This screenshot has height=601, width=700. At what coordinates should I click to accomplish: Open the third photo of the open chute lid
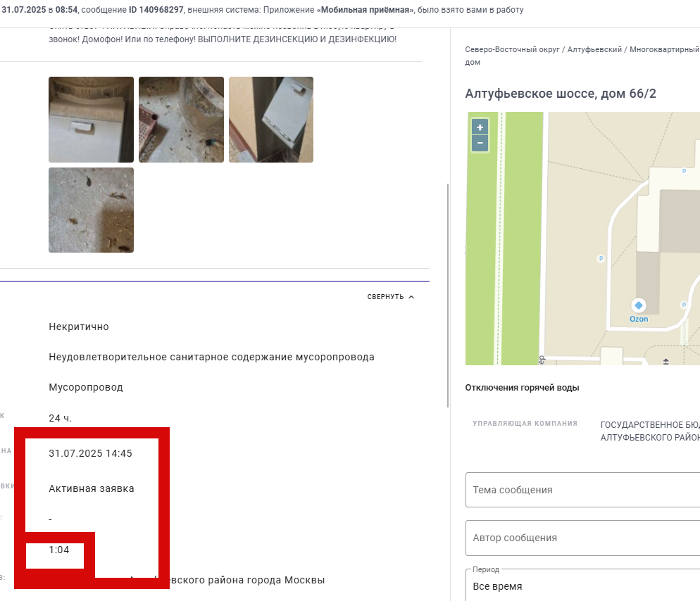tap(271, 120)
